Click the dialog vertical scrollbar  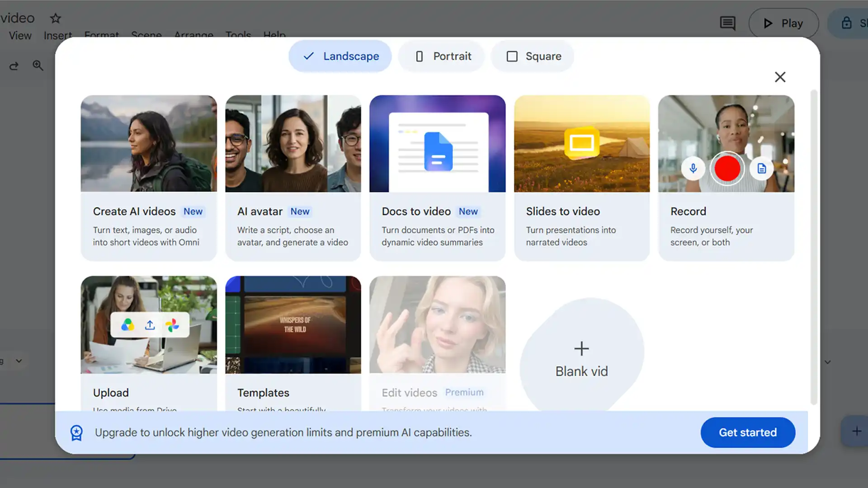pos(814,248)
